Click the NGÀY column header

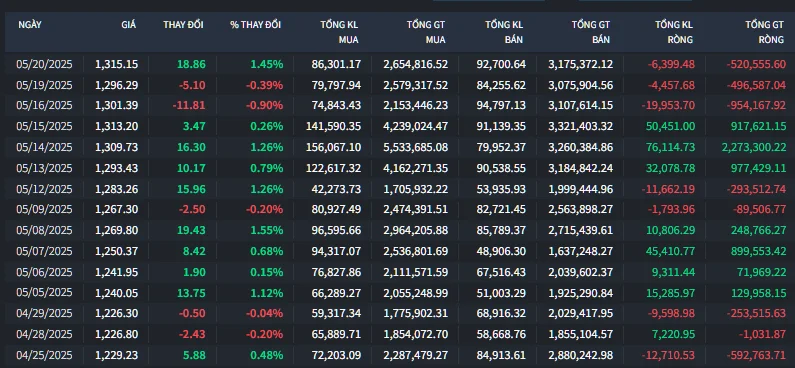coord(30,24)
